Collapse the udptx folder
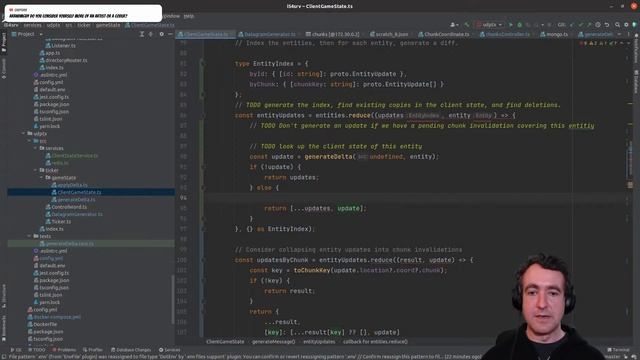Screen dimensions: 640x360 [x=24, y=133]
